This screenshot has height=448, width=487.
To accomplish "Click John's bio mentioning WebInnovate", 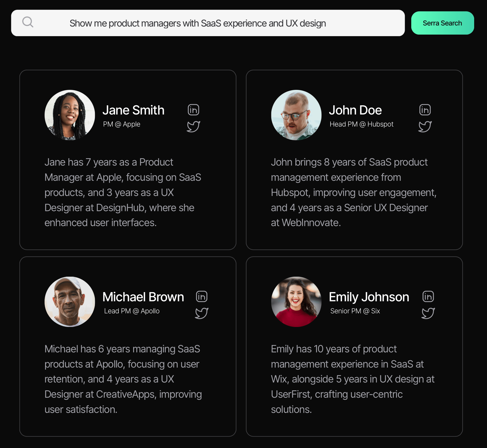I will point(354,192).
